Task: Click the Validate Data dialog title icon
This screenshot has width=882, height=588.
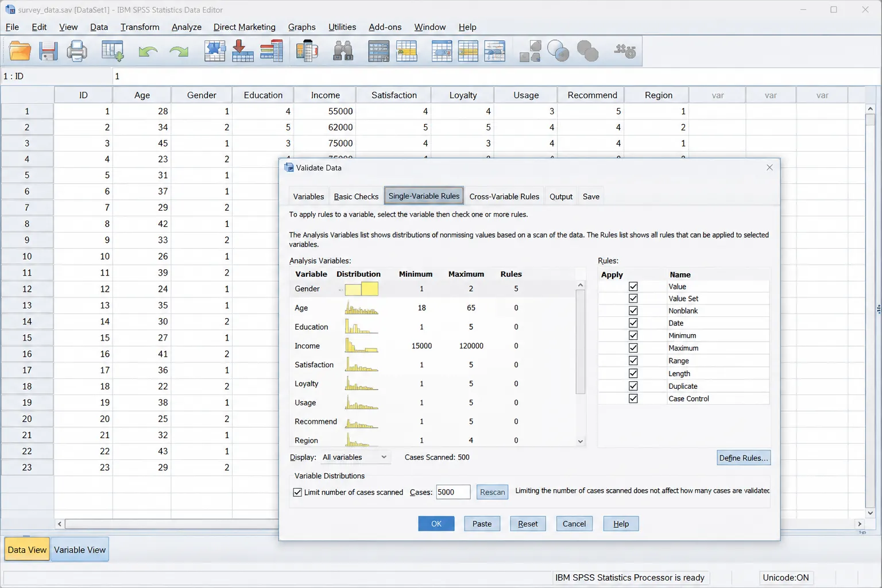Action: (x=289, y=168)
